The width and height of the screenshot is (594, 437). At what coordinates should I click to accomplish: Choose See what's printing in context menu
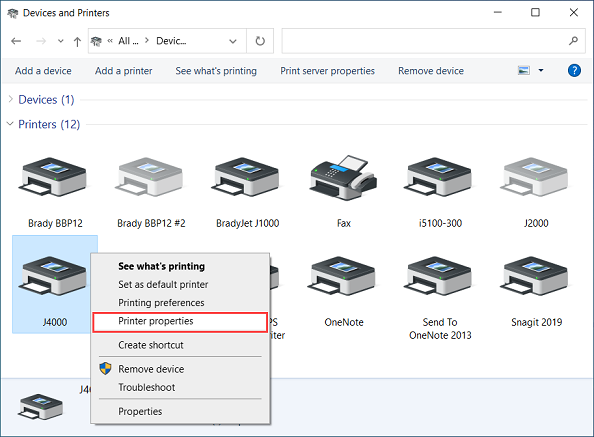(x=161, y=266)
